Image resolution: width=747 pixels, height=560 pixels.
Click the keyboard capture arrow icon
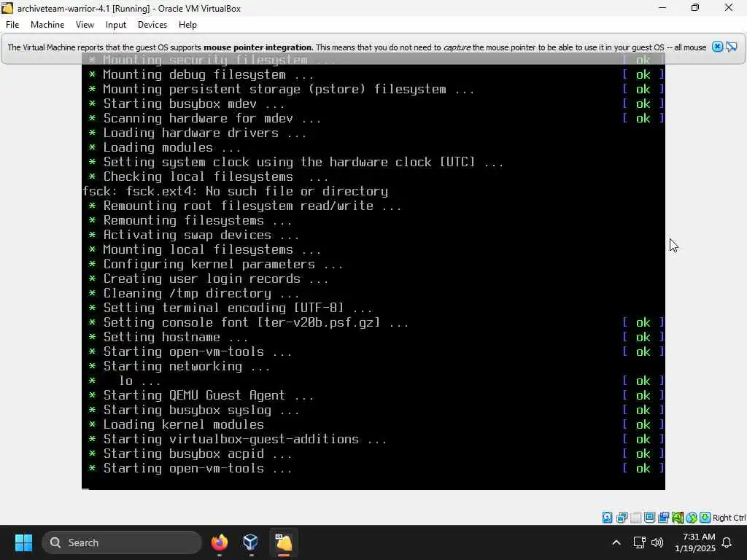pos(705,518)
